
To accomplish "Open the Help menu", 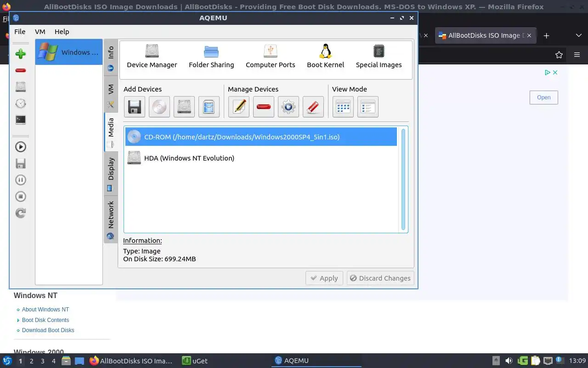I will coord(62,31).
